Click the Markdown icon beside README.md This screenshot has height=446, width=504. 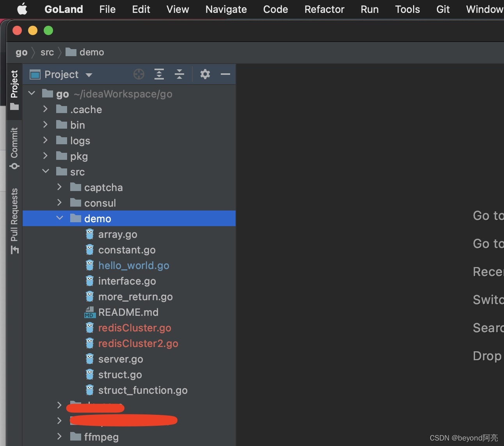click(x=90, y=312)
